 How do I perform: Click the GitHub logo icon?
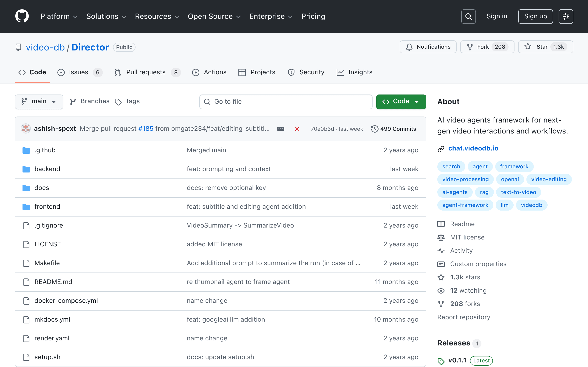(x=22, y=16)
